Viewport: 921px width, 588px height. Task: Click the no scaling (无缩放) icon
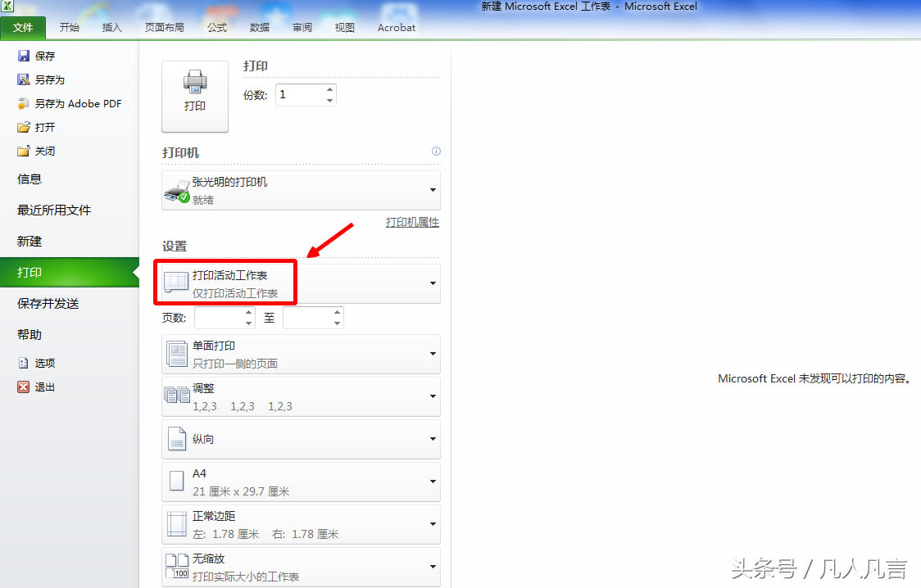pos(177,566)
